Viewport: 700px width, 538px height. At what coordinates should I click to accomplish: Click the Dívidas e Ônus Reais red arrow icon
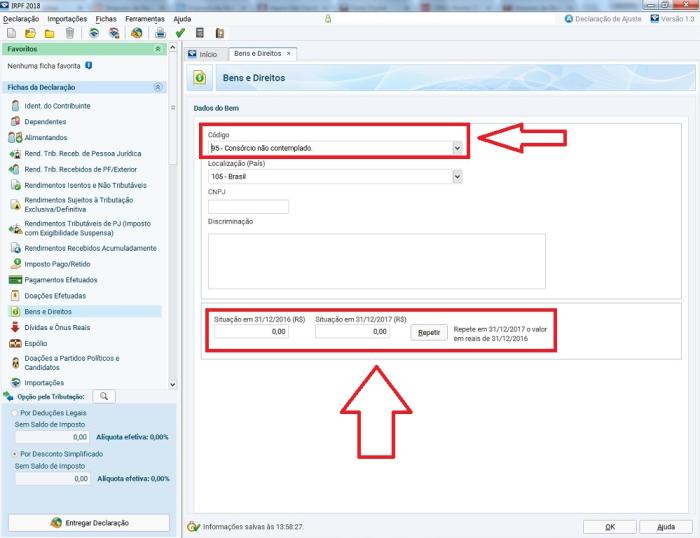pos(15,326)
